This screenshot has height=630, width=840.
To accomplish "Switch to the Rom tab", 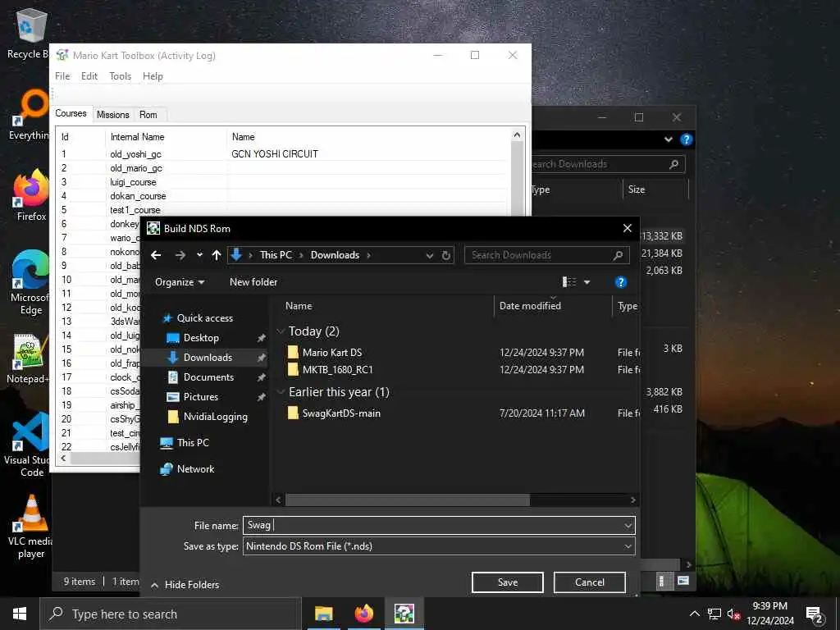I will pos(148,115).
